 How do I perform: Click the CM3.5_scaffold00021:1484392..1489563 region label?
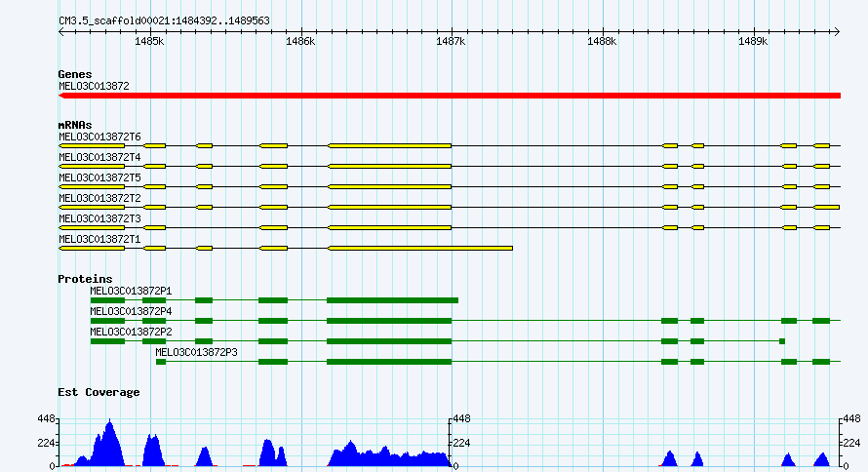[x=164, y=20]
